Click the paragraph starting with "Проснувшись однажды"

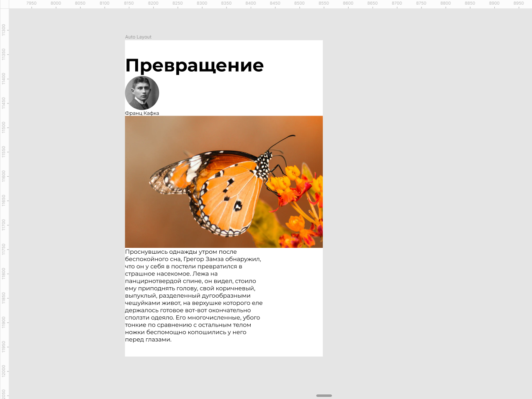(x=193, y=296)
